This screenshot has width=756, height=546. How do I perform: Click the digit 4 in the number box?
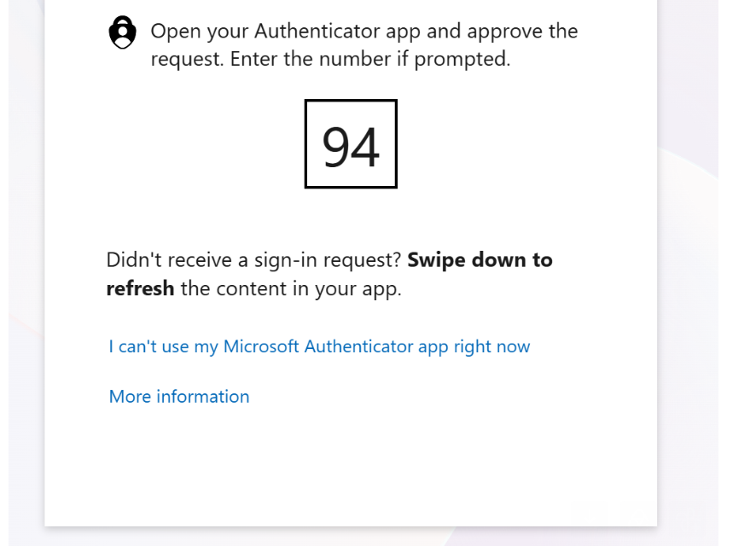(x=365, y=147)
